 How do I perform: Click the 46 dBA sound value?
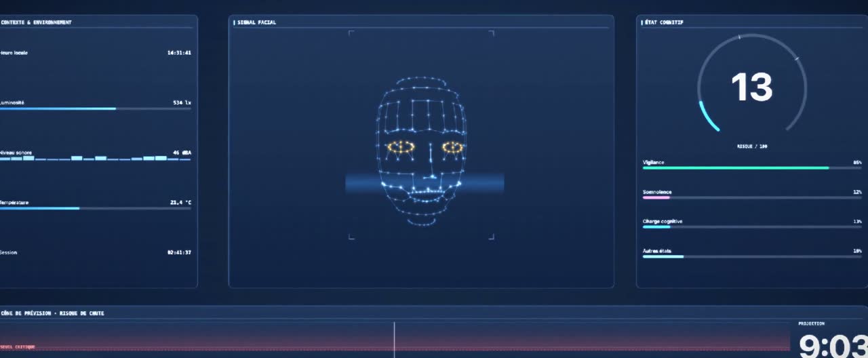(182, 153)
